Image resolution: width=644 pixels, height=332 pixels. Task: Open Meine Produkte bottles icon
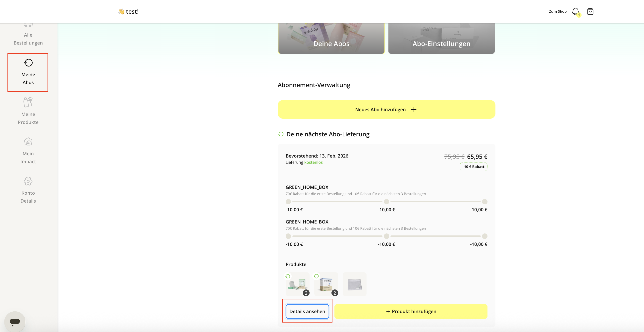[x=28, y=102]
